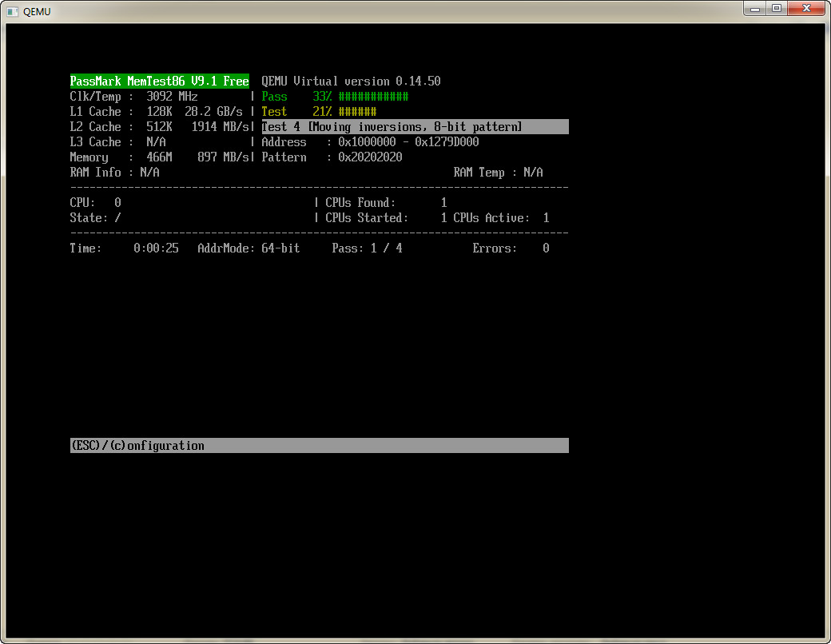Close the QEMU window
The height and width of the screenshot is (644, 831).
coord(807,8)
